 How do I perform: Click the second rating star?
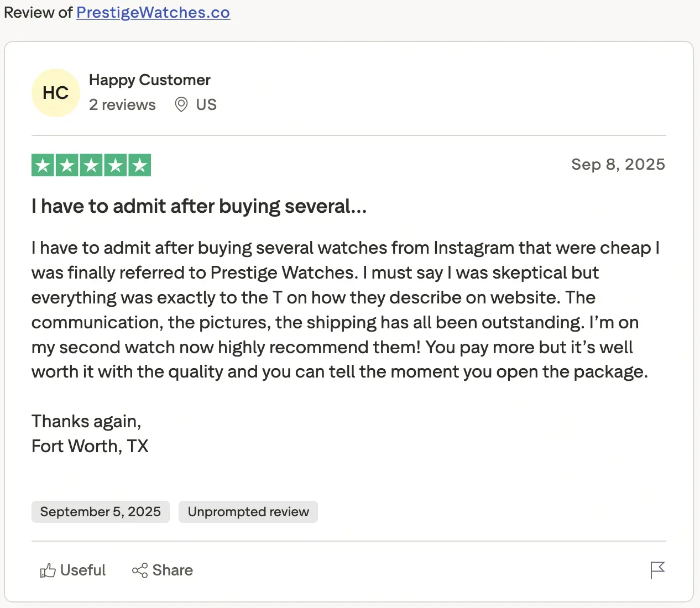(x=67, y=165)
